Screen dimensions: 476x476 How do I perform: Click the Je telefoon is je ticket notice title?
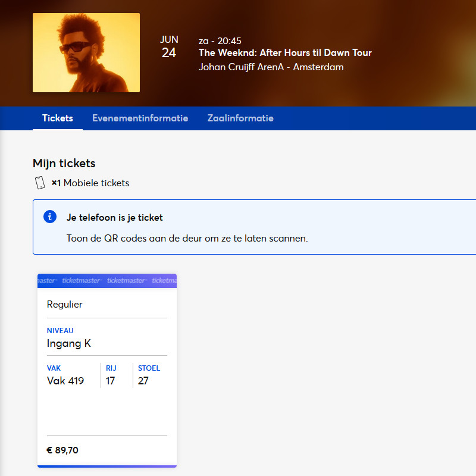[114, 217]
